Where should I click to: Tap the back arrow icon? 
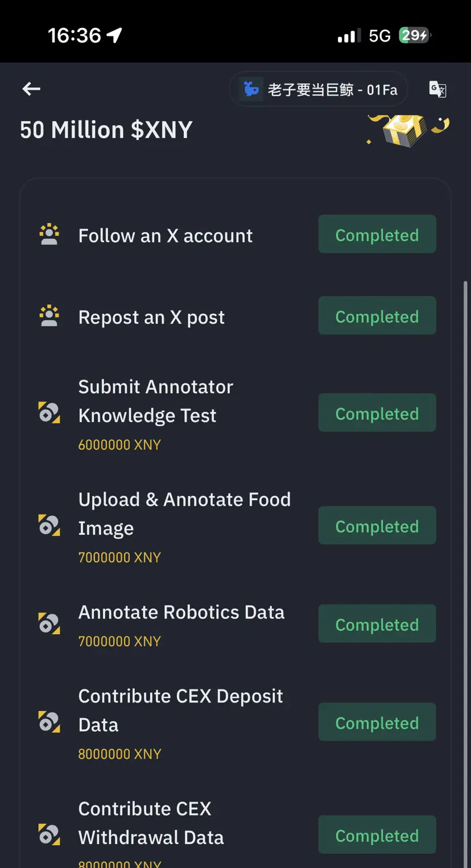(x=31, y=89)
